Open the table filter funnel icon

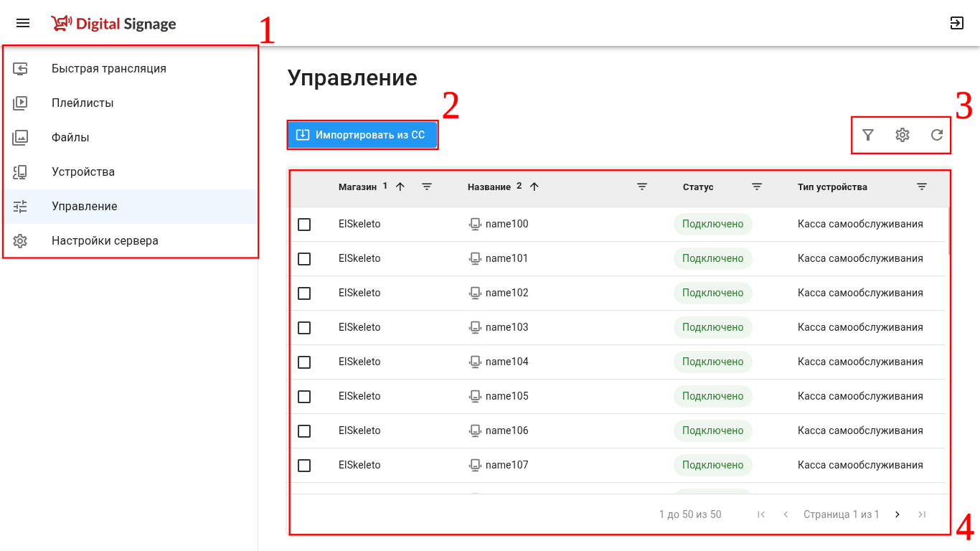click(x=868, y=135)
